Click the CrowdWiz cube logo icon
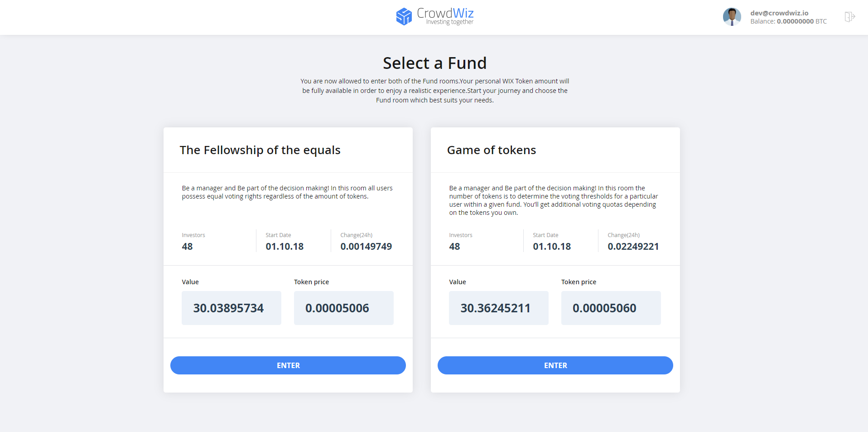This screenshot has height=432, width=868. pyautogui.click(x=404, y=17)
